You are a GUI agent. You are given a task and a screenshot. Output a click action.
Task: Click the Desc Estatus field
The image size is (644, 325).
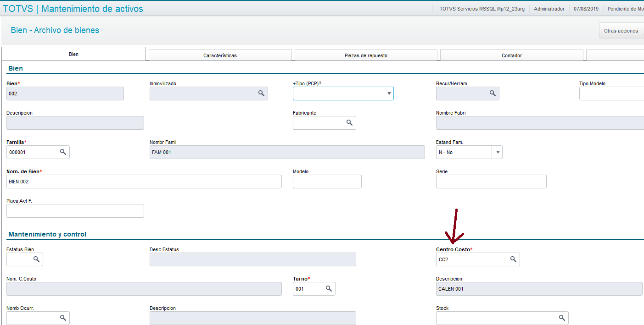click(253, 259)
